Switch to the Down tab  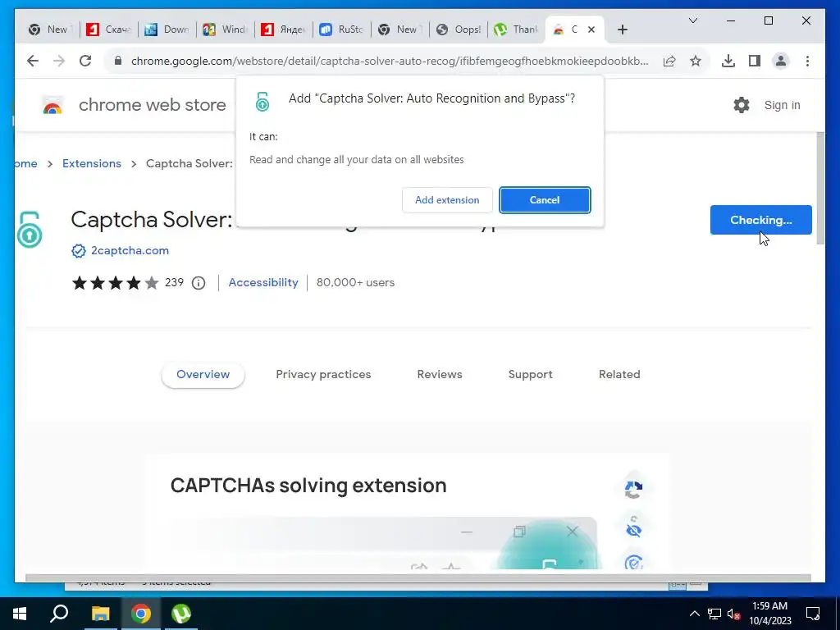167,30
